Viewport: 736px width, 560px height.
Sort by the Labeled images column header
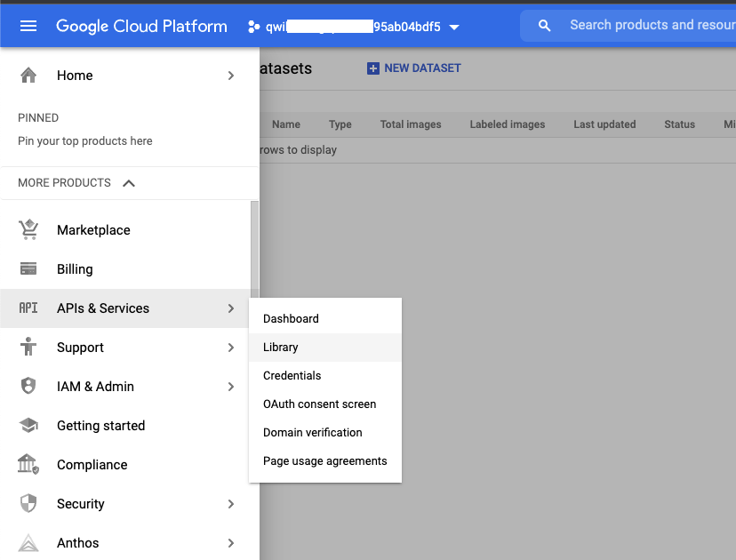[508, 124]
